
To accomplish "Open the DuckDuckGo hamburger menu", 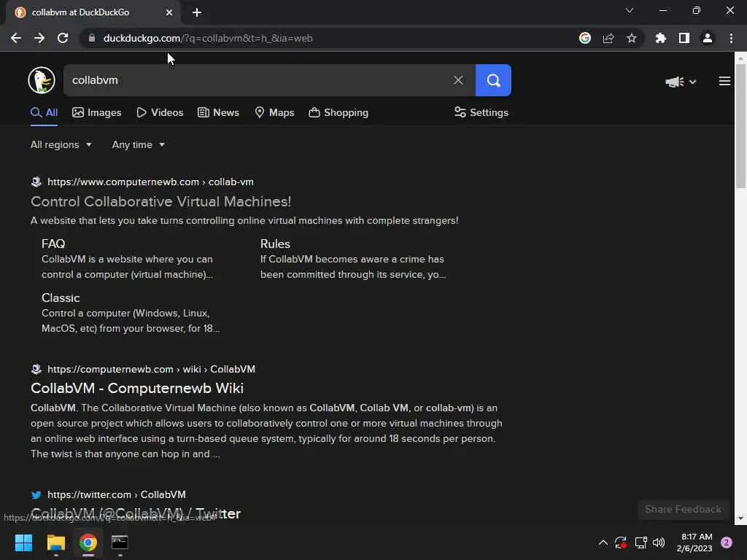I will 724,82.
